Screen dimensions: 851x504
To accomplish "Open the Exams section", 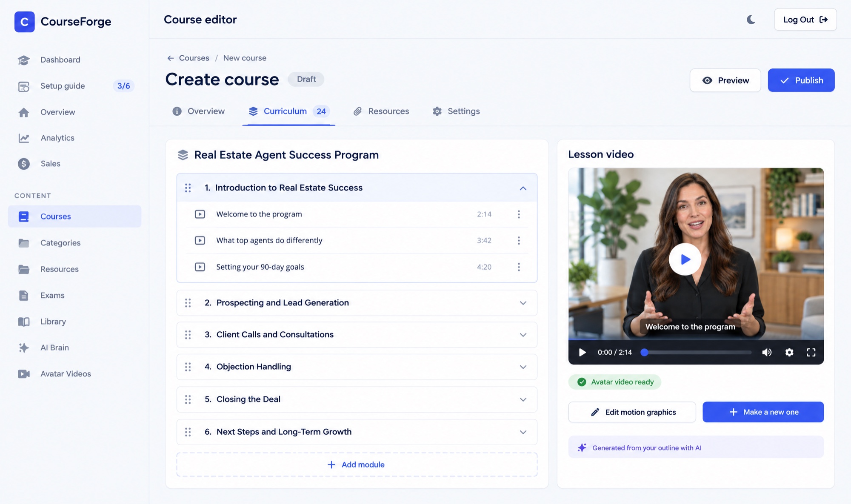I will point(74,295).
